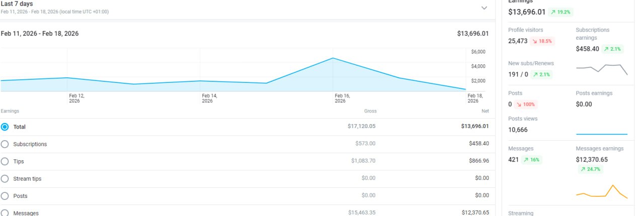Click the 16% messages increase badge

point(532,160)
